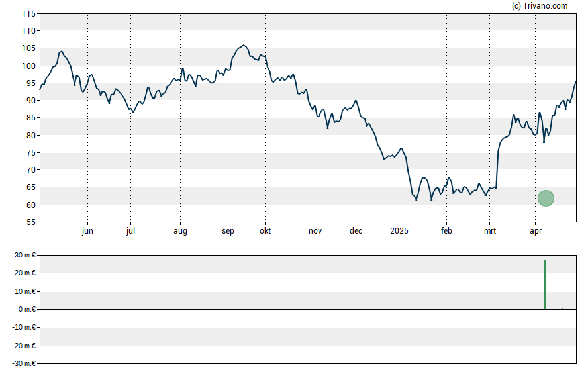Viewport: 588px width, 374px height.
Task: Click the '105' price axis value
Action: pos(29,48)
